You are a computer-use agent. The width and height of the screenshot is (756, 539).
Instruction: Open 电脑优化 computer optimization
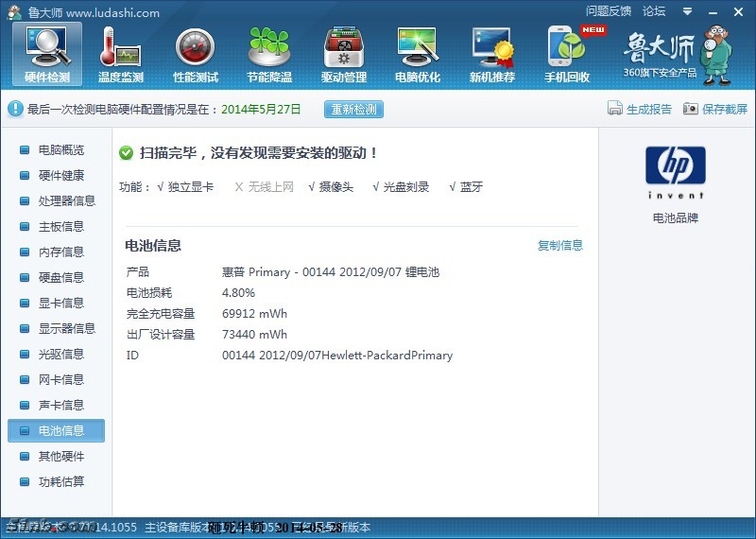(418, 54)
